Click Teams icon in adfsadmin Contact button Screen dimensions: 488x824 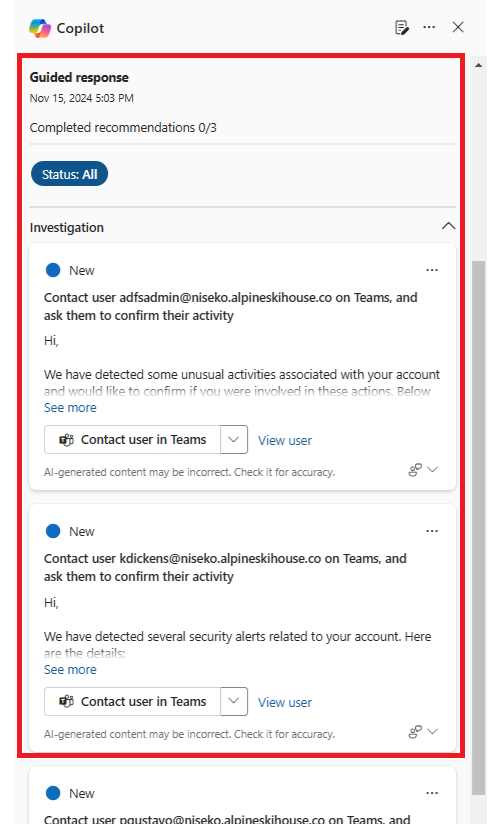[66, 440]
